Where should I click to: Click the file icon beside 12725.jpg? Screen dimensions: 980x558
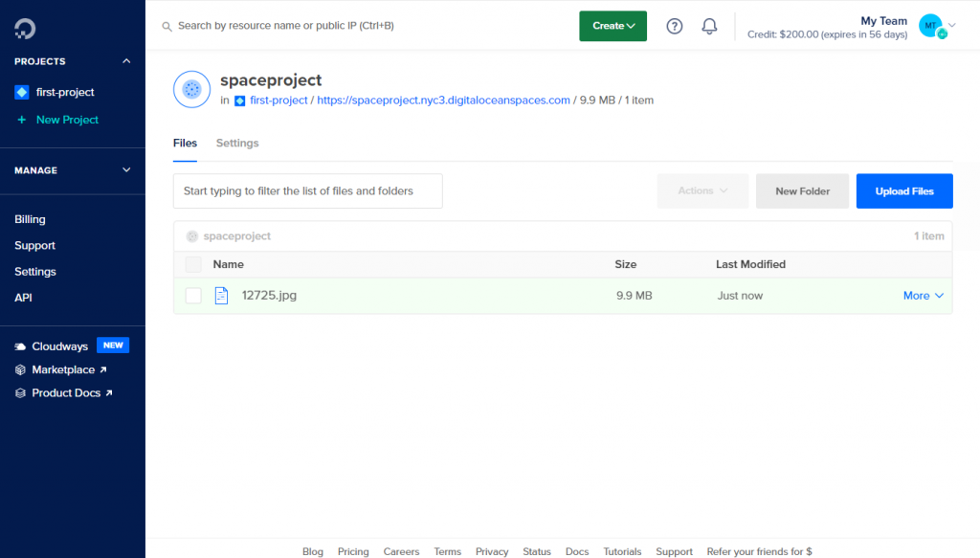pyautogui.click(x=221, y=295)
